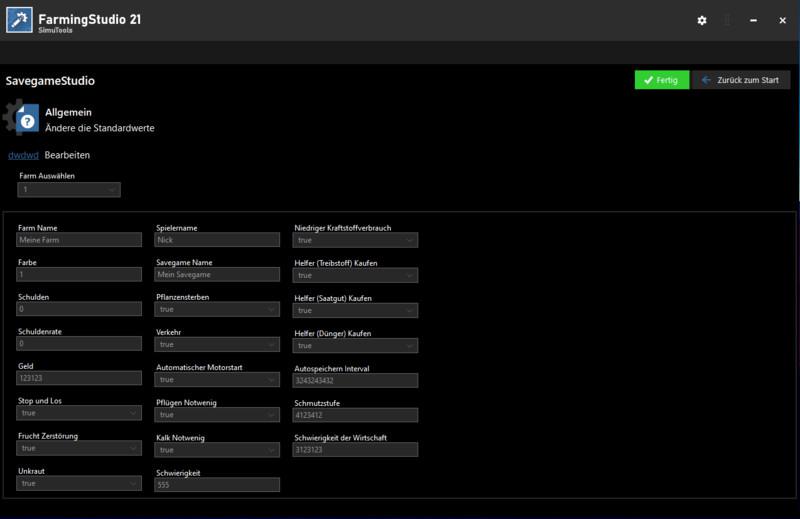The image size is (800, 519).
Task: Minimize the FarmingStudio window
Action: click(753, 20)
